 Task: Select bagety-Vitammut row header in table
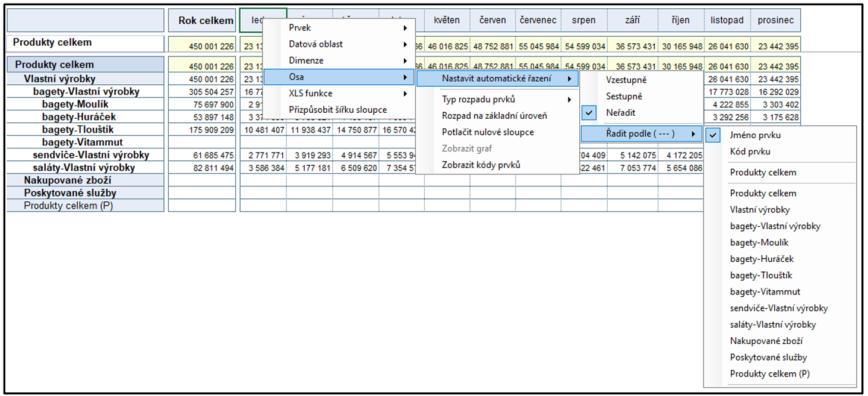(x=86, y=142)
